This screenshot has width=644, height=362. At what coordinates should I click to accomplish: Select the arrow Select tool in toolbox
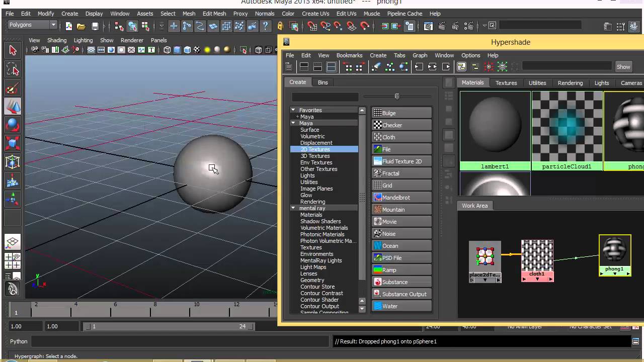click(13, 50)
